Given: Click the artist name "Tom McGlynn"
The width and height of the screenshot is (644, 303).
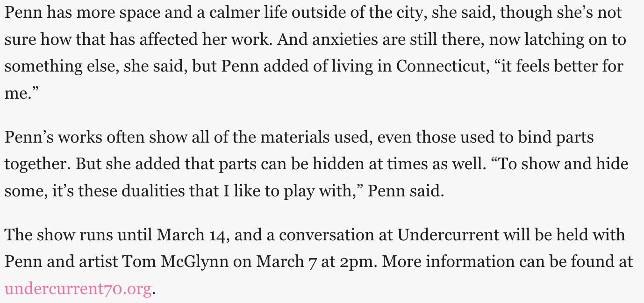Looking at the screenshot, I should pos(176,261).
